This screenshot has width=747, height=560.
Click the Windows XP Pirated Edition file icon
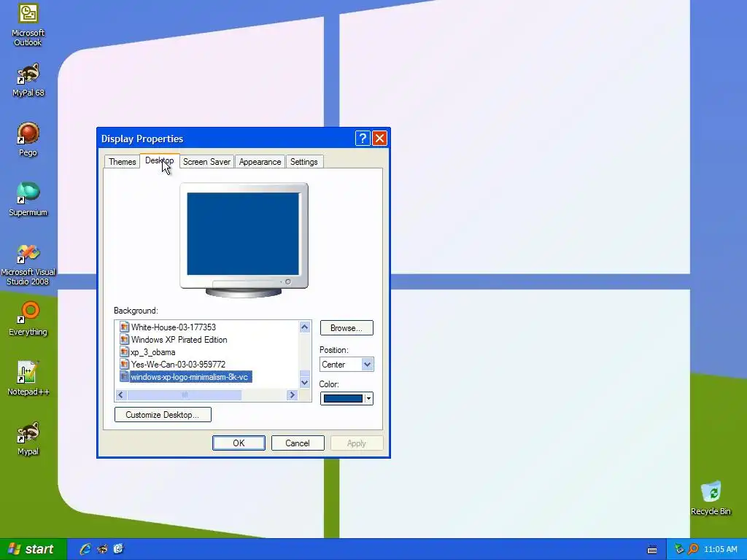coord(124,340)
